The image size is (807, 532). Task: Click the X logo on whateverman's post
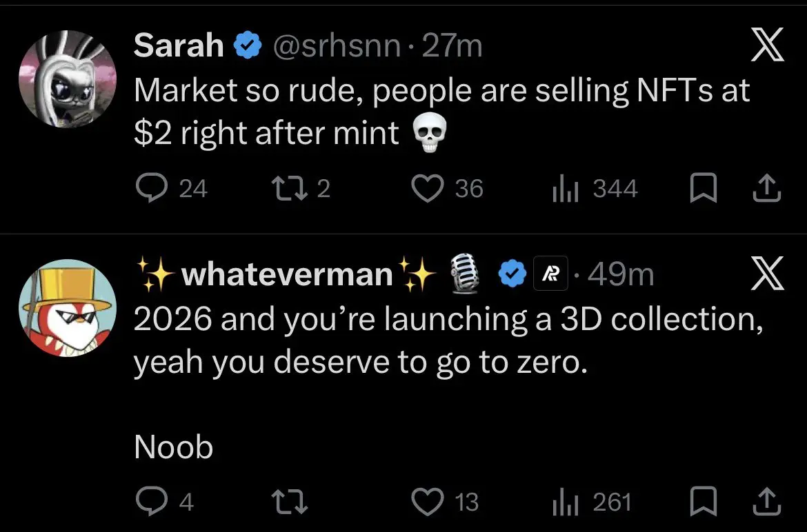click(x=766, y=274)
